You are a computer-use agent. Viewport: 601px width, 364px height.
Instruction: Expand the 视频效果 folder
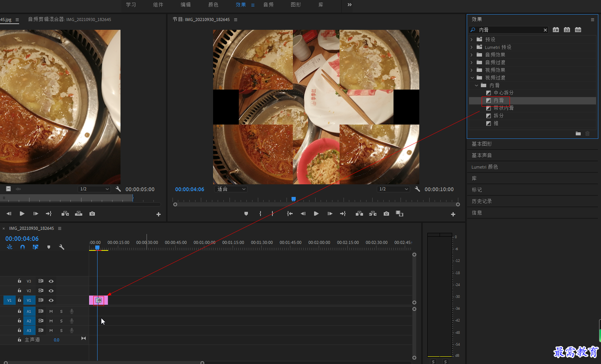pyautogui.click(x=471, y=70)
